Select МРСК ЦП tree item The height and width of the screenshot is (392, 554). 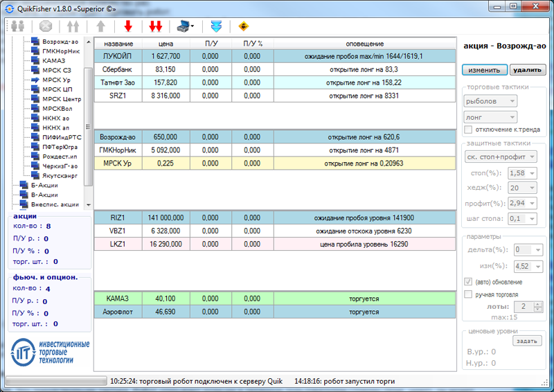pos(57,89)
